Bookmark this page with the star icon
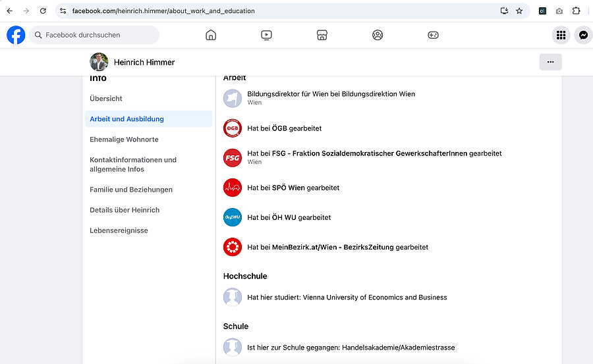Image resolution: width=593 pixels, height=364 pixels. pyautogui.click(x=519, y=11)
